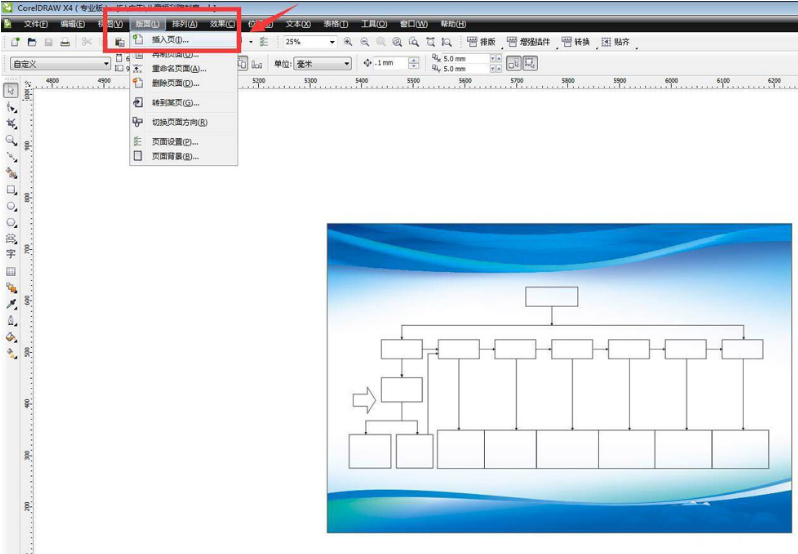Click the 转换 toolbar button
Screen dimensions: 798x554
coord(576,42)
